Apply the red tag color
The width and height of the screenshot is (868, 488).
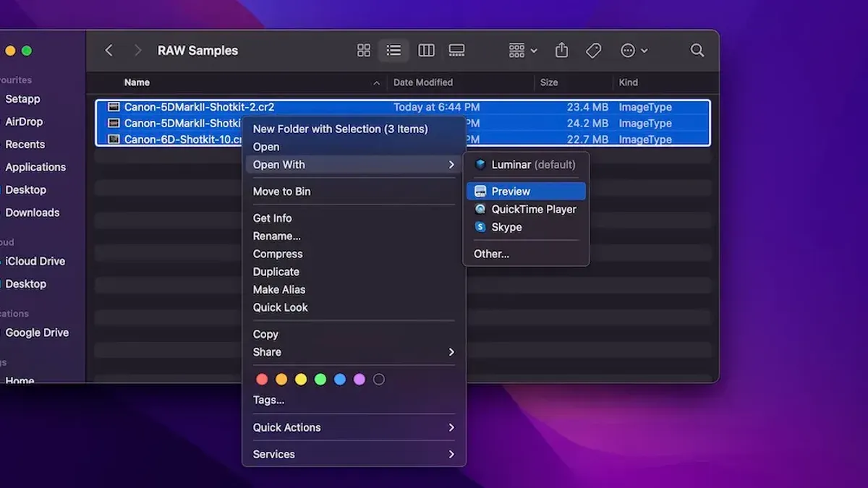(x=262, y=379)
